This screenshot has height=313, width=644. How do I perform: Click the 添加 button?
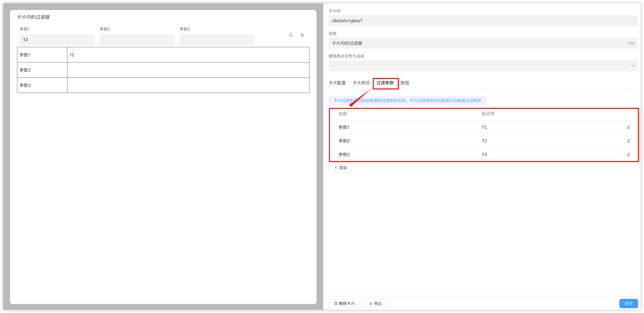tap(340, 168)
